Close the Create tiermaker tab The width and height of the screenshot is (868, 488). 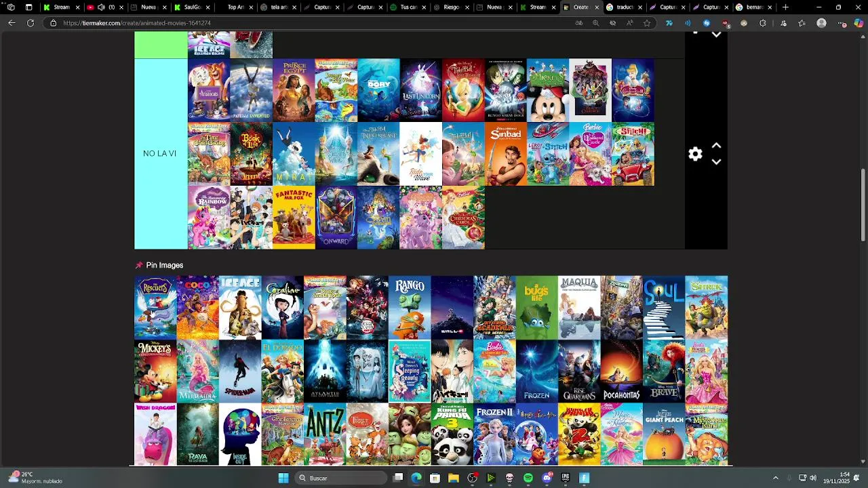click(x=597, y=7)
